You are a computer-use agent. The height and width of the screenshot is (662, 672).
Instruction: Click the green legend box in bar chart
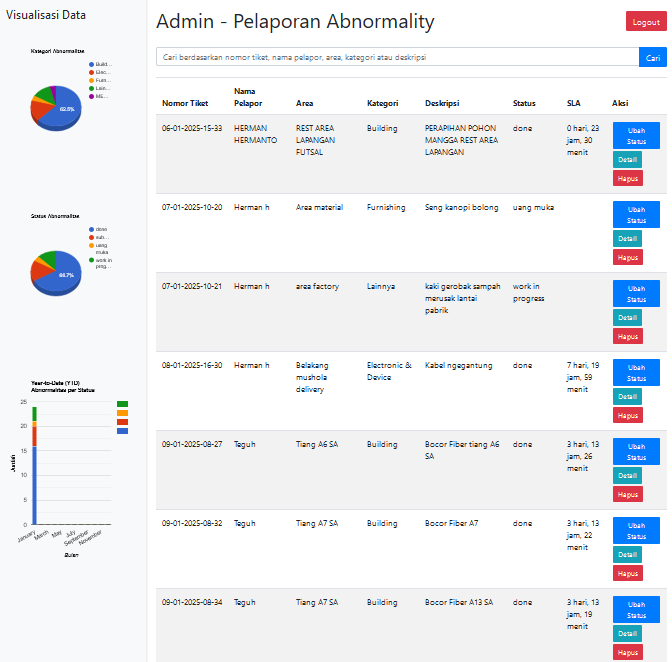click(122, 404)
